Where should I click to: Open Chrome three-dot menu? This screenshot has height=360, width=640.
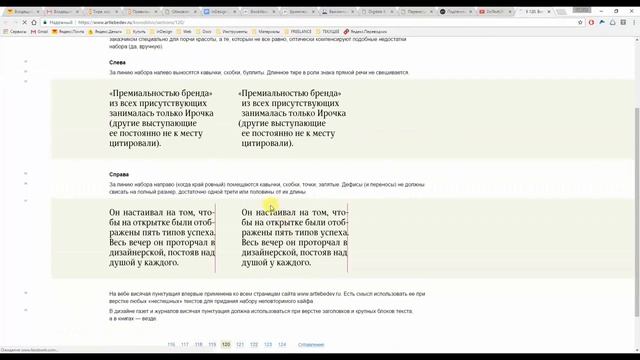click(634, 22)
